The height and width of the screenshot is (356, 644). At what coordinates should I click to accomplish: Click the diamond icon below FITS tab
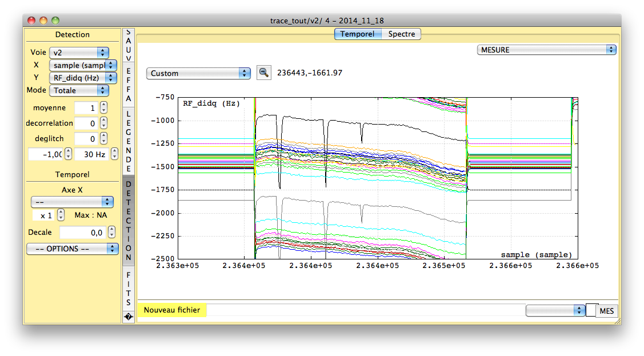pos(129,317)
